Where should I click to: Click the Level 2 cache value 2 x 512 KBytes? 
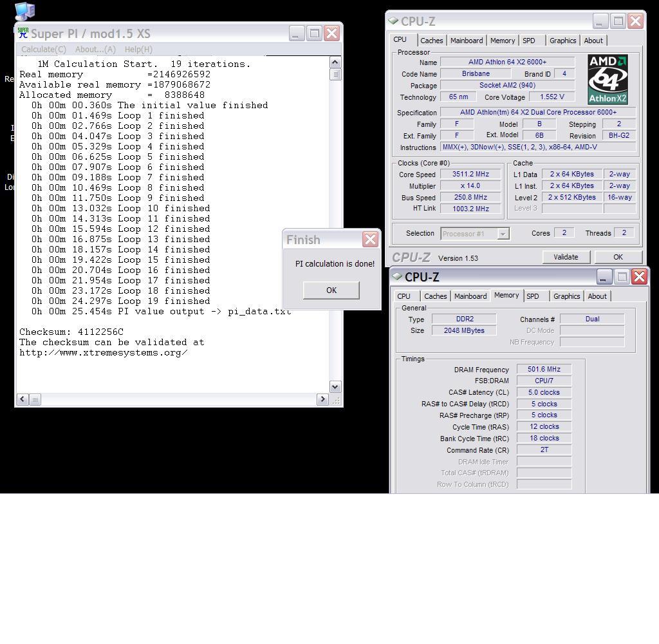[x=571, y=197]
